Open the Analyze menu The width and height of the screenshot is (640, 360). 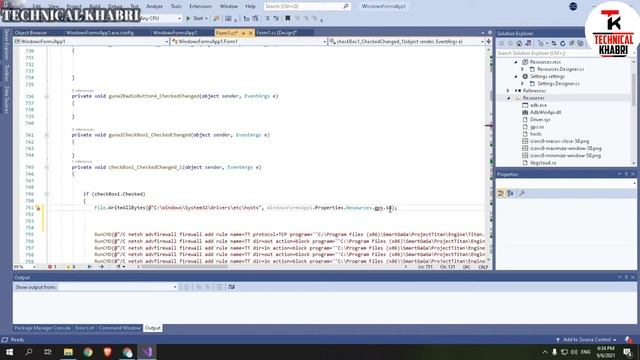pyautogui.click(x=154, y=7)
